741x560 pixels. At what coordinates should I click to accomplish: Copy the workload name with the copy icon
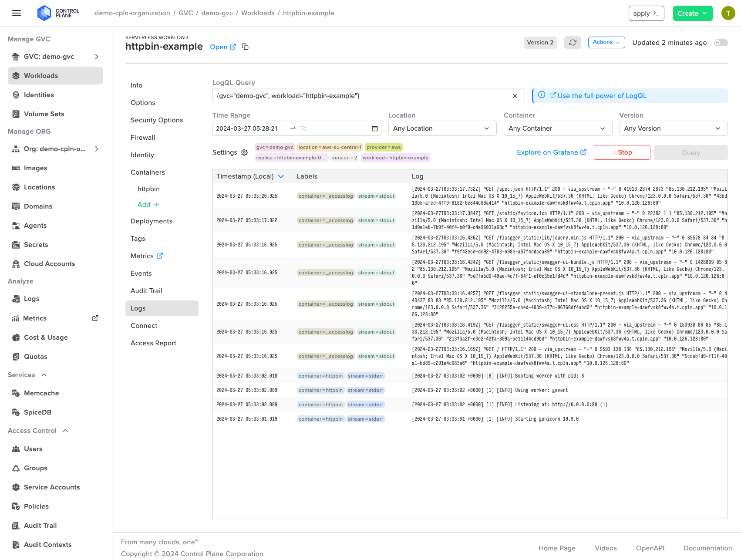[245, 47]
